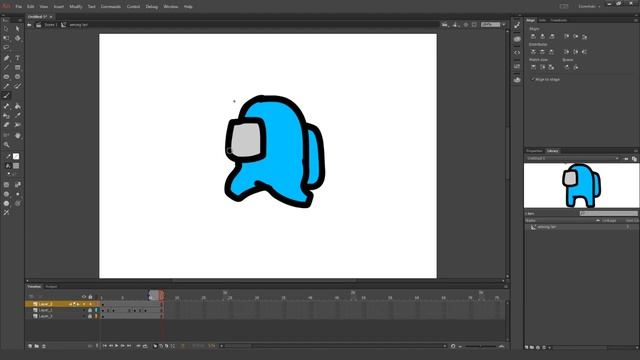Open the Modify menu
Image resolution: width=640 pixels, height=360 pixels.
point(76,7)
